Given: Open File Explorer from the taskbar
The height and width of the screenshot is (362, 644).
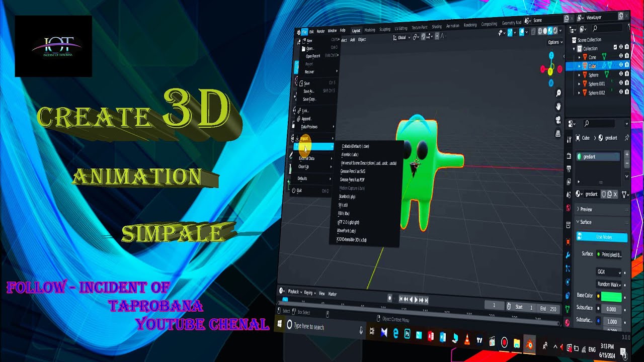Looking at the screenshot, I should click(517, 344).
